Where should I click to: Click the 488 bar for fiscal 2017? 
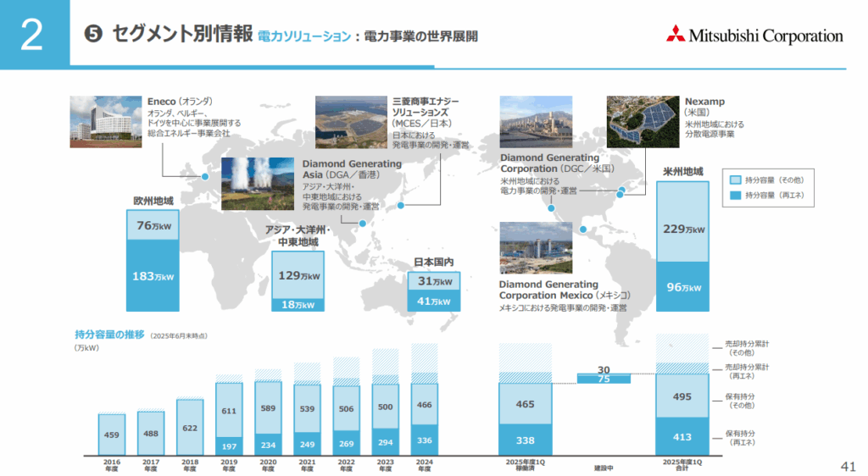tap(151, 434)
